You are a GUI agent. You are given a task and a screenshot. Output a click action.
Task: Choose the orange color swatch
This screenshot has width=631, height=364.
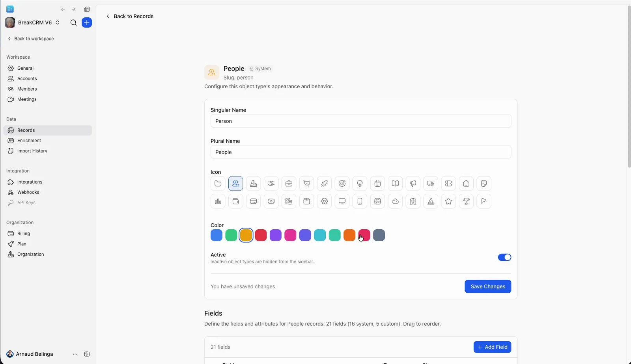click(349, 235)
